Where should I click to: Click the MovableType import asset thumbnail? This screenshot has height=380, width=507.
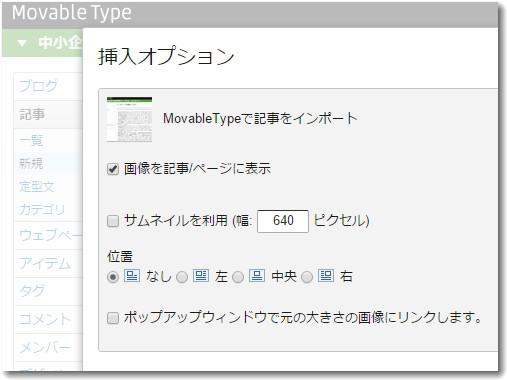[129, 119]
